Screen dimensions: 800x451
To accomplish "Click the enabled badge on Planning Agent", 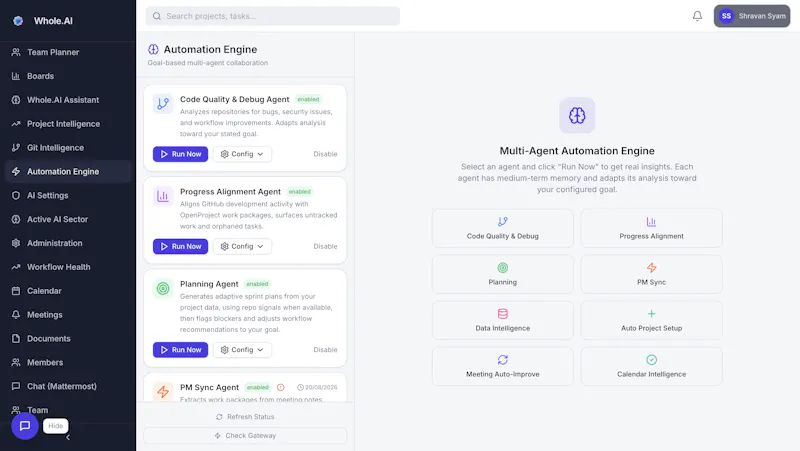I will point(257,284).
